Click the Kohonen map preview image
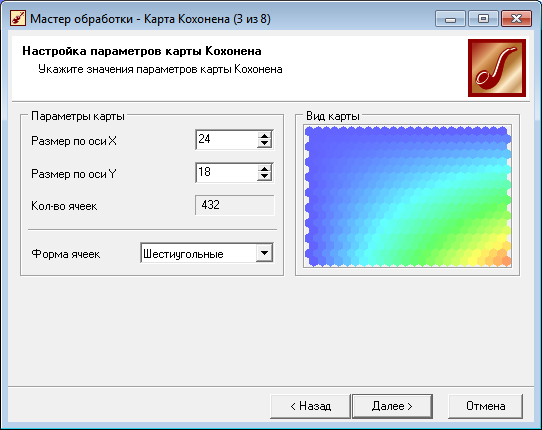This screenshot has width=542, height=430. click(x=408, y=196)
